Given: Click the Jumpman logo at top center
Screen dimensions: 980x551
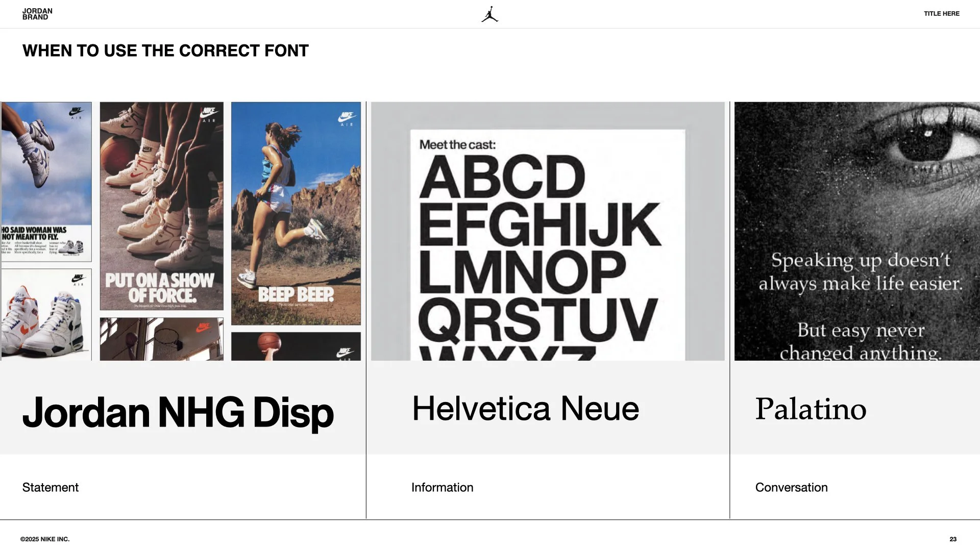Looking at the screenshot, I should (x=489, y=14).
